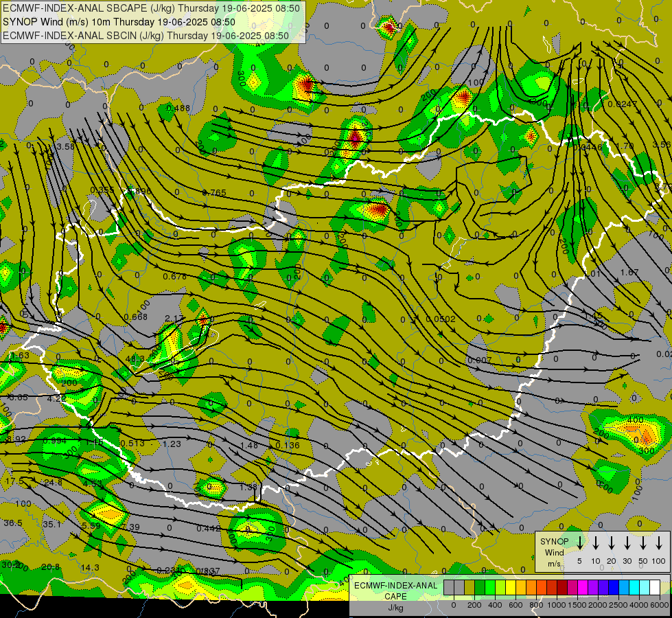672x618 pixels.
Task: Click the map value 1.48
Action: 249,445
